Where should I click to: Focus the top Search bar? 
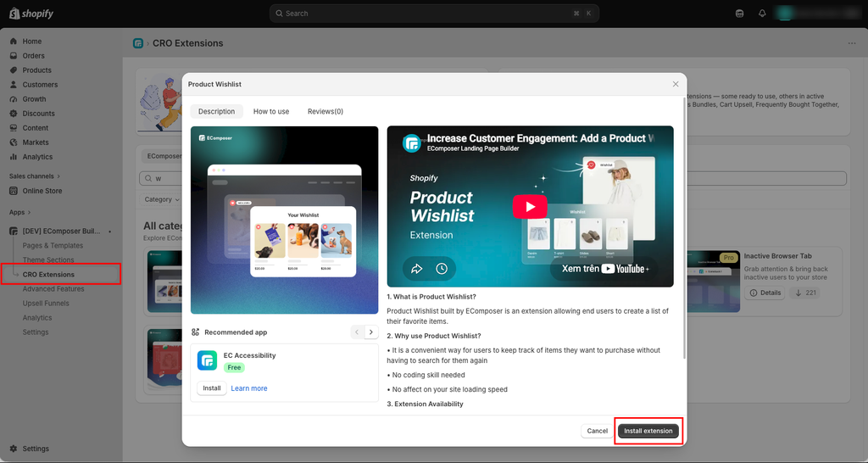434,14
